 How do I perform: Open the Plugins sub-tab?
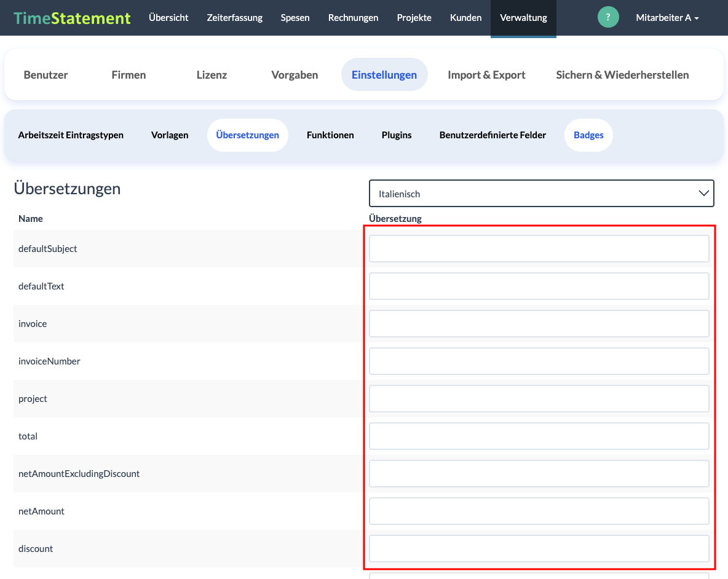pos(397,135)
